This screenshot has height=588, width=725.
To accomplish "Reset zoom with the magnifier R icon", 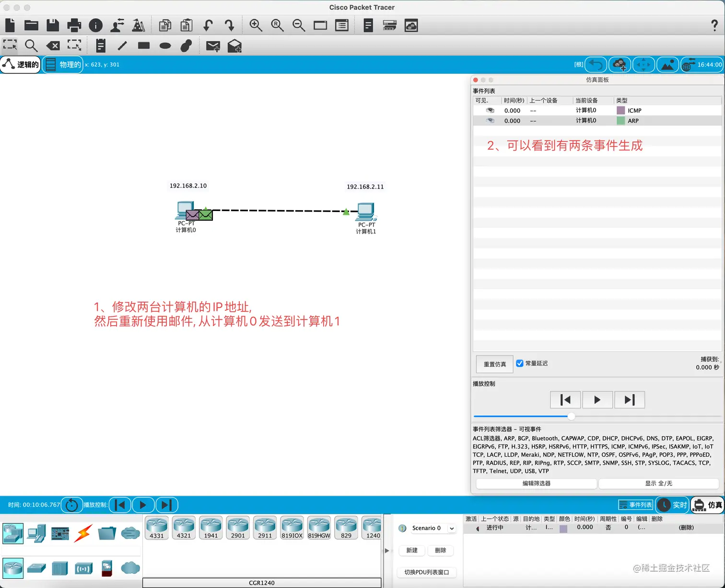I will tap(277, 25).
